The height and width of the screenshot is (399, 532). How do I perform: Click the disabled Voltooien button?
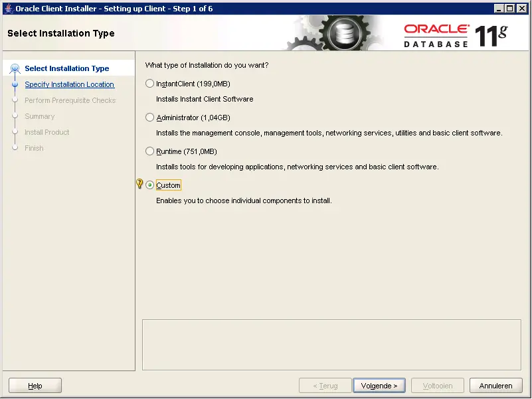437,386
